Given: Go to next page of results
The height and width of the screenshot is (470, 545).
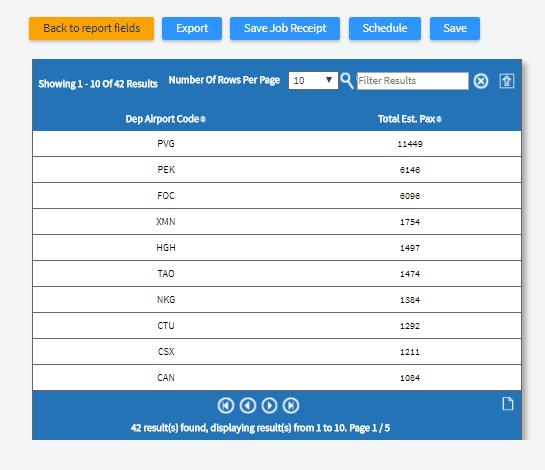Looking at the screenshot, I should tap(269, 405).
